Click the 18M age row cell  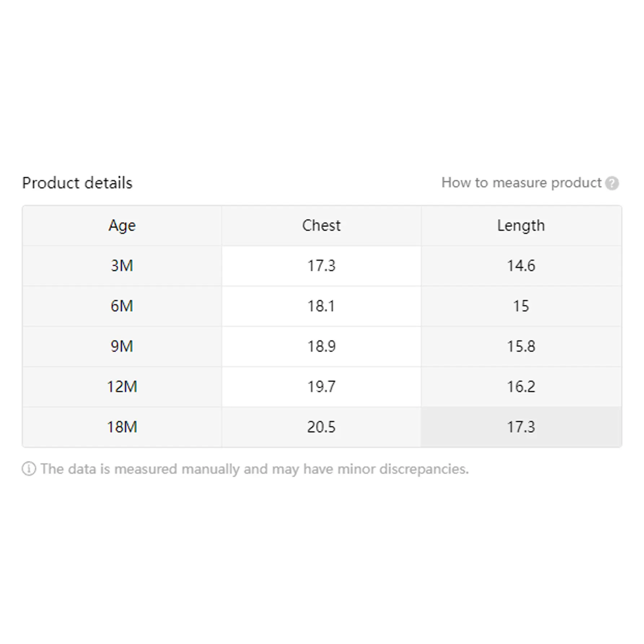122,427
